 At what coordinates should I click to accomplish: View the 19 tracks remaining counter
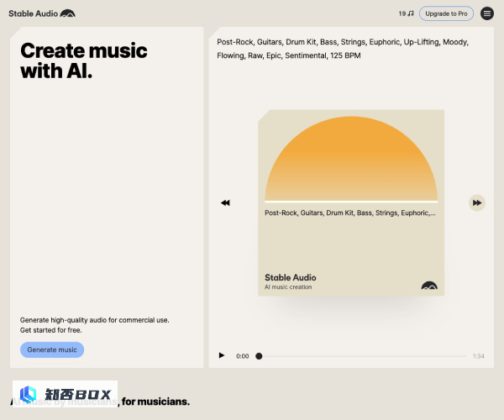point(406,13)
